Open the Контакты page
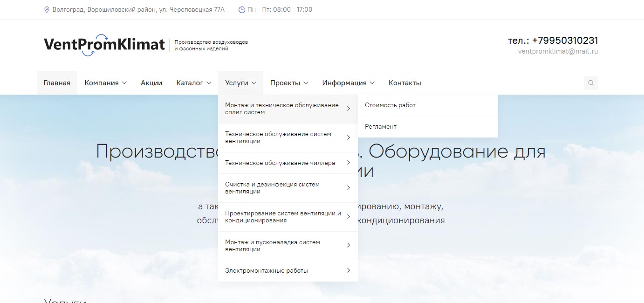This screenshot has width=644, height=303. tap(404, 83)
